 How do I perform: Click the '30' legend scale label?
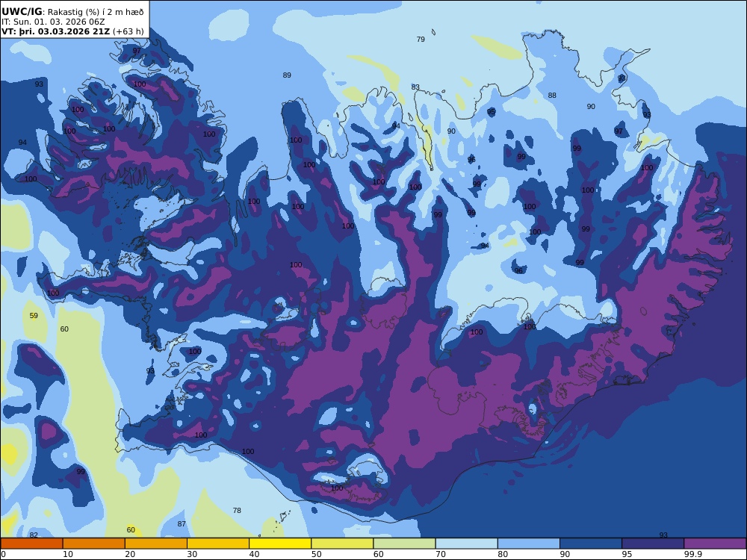(x=192, y=554)
